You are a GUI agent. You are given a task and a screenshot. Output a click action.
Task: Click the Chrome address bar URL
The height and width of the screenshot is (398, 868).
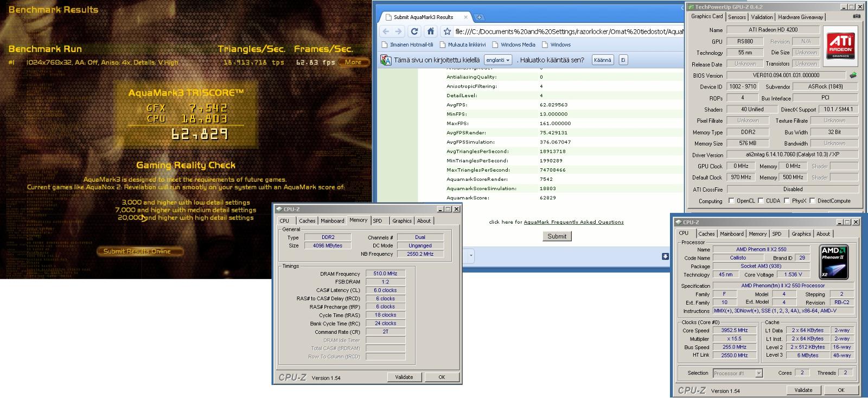coord(570,31)
